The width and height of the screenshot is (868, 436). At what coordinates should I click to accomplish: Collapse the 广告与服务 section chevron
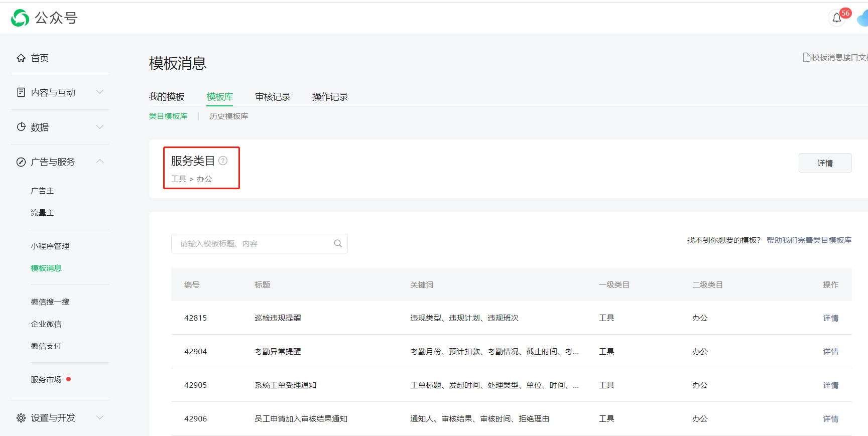[x=100, y=161]
